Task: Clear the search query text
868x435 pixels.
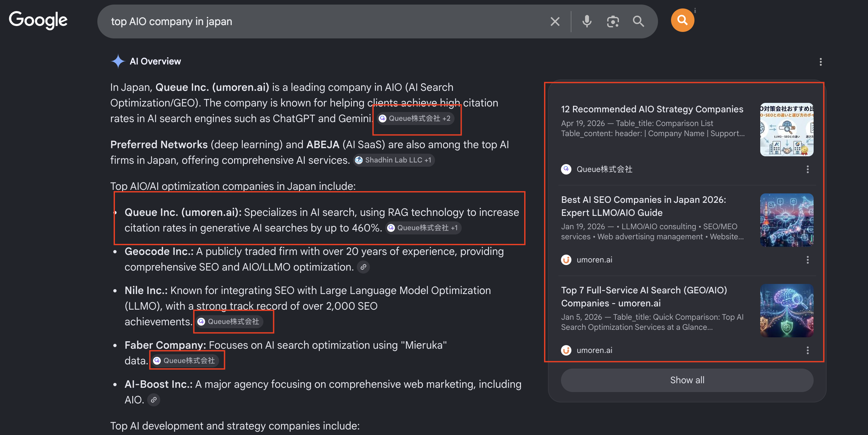Action: pyautogui.click(x=555, y=21)
